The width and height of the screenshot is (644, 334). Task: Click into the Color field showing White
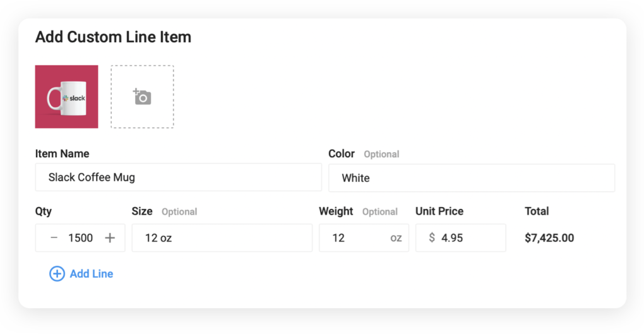(x=472, y=178)
